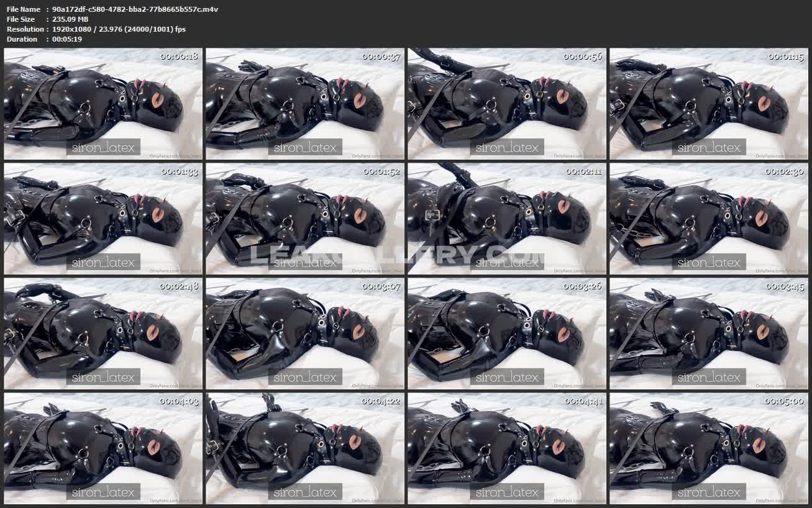The image size is (812, 508).
Task: Select the frame timestamped 00:03:45
Action: (709, 333)
